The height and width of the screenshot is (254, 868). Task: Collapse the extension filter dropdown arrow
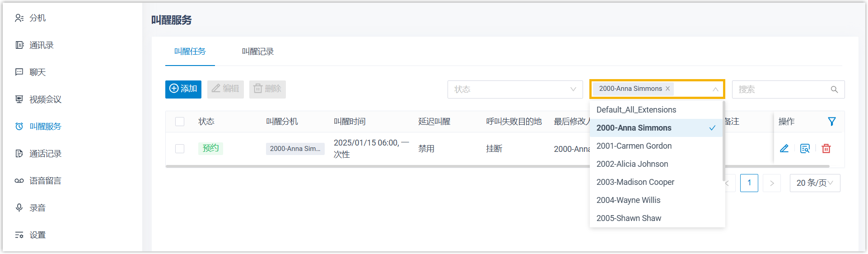click(715, 89)
